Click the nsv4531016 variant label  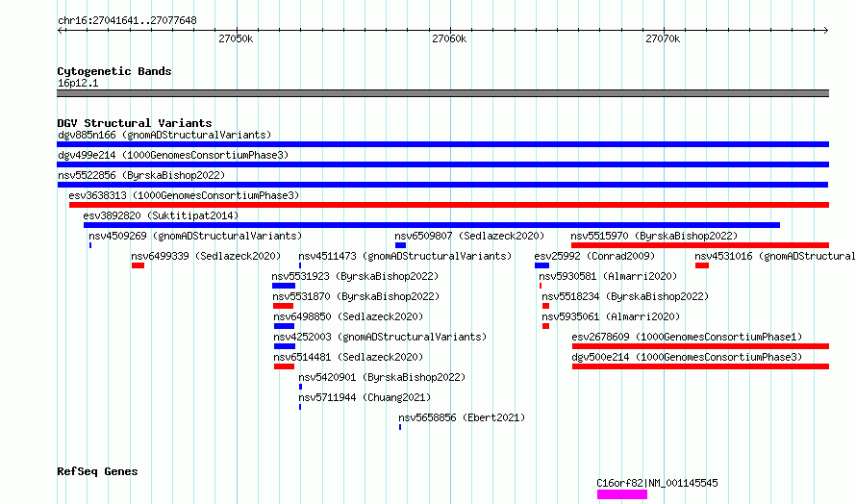[x=775, y=256]
